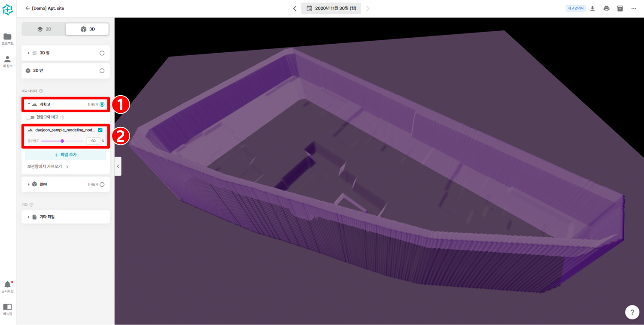Switch to the 2D tab

click(44, 29)
